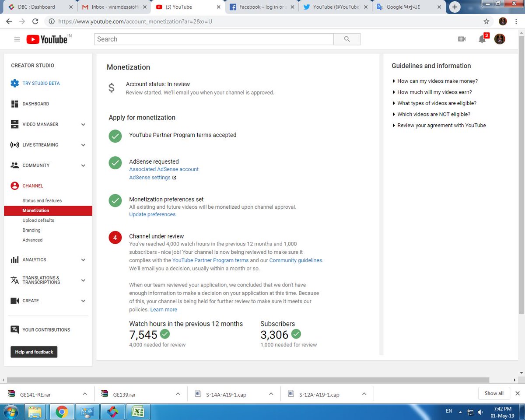Expand the Create section
The image size is (525, 420).
click(83, 301)
